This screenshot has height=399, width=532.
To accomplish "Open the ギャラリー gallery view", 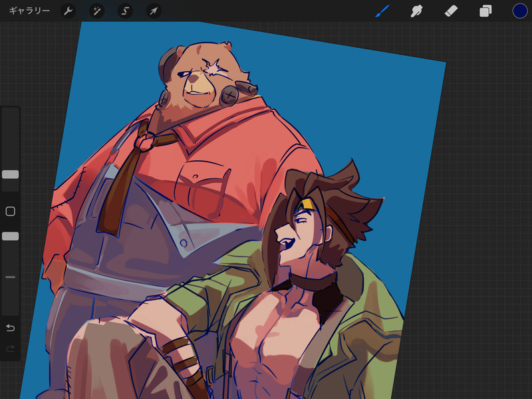I will click(x=29, y=11).
